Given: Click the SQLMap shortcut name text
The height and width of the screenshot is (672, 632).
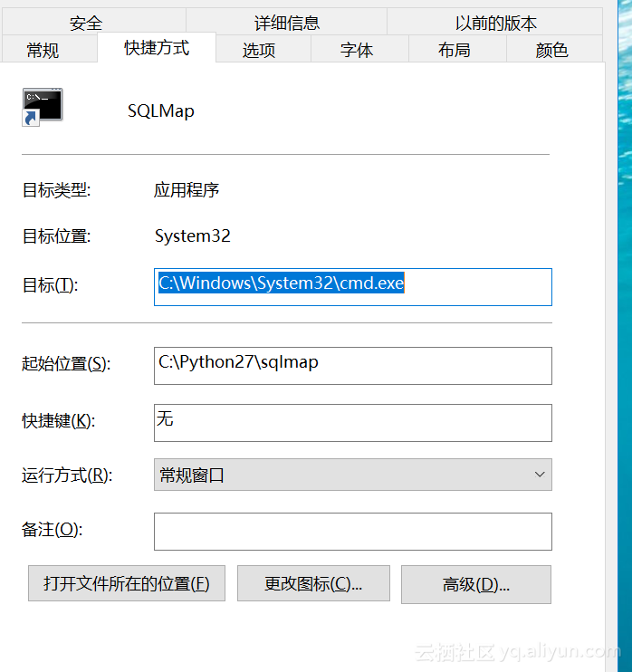Looking at the screenshot, I should (161, 111).
